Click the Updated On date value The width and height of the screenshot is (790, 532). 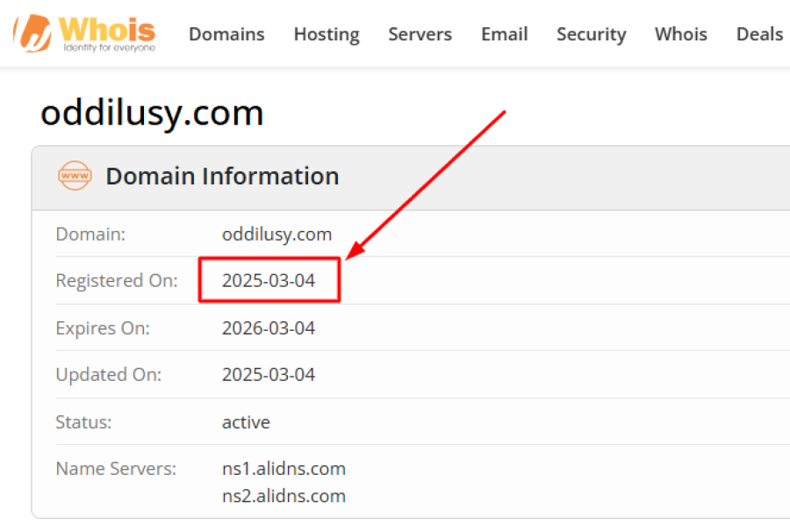tap(269, 375)
